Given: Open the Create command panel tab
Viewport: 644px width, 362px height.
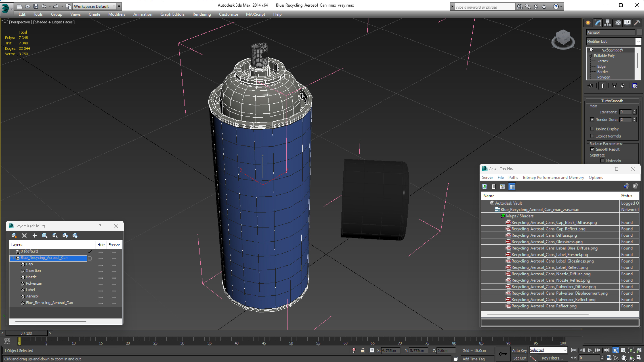Looking at the screenshot, I should pos(588,23).
